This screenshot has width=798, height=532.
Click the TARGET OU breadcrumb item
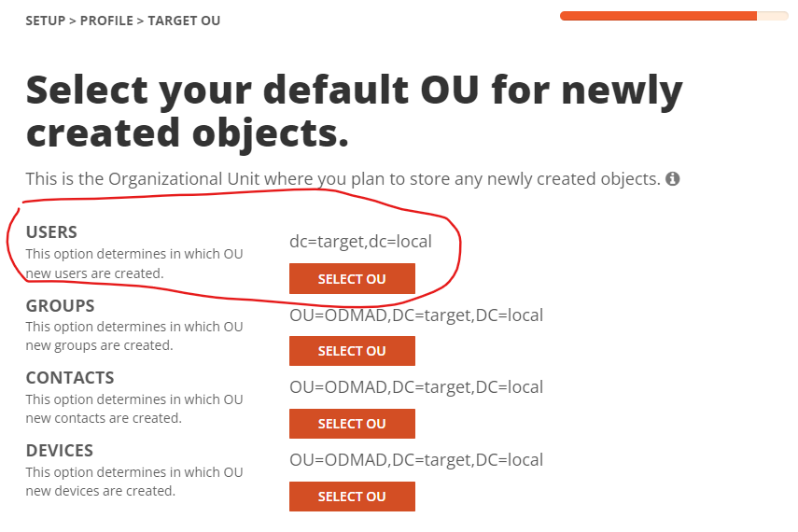[x=184, y=21]
